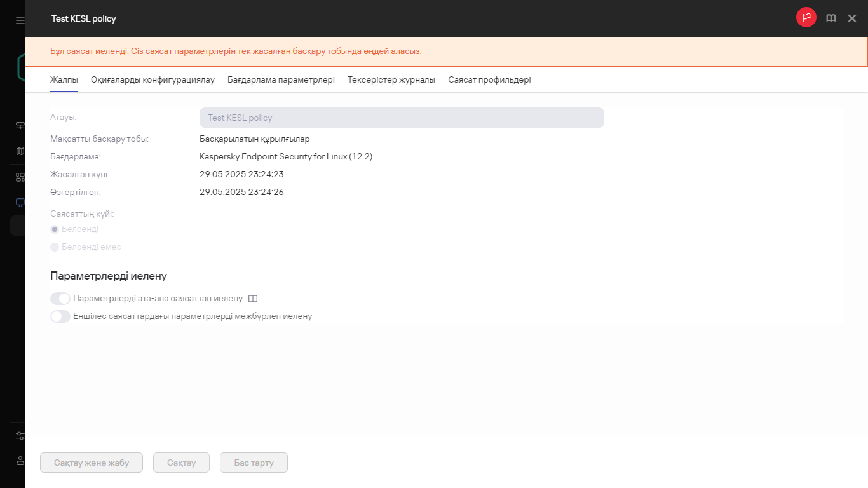This screenshot has width=868, height=488.
Task: Go to Тексерістер журналы tab
Action: (391, 80)
